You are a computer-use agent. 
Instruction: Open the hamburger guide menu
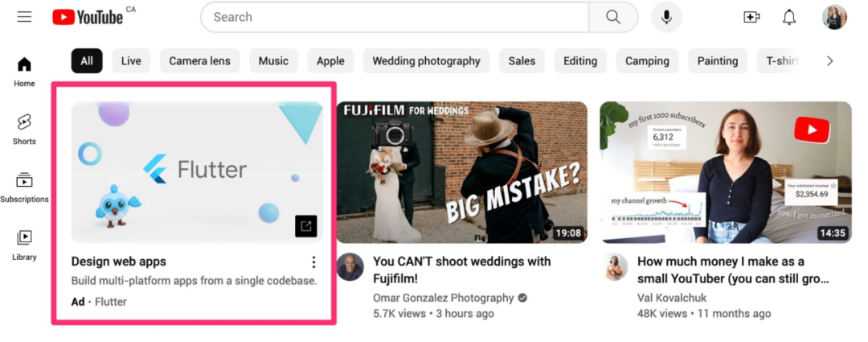click(24, 17)
